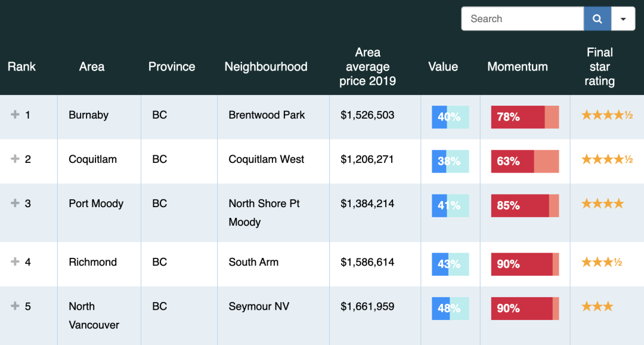Open the search options dropdown caret
This screenshot has width=644, height=345.
(x=623, y=19)
